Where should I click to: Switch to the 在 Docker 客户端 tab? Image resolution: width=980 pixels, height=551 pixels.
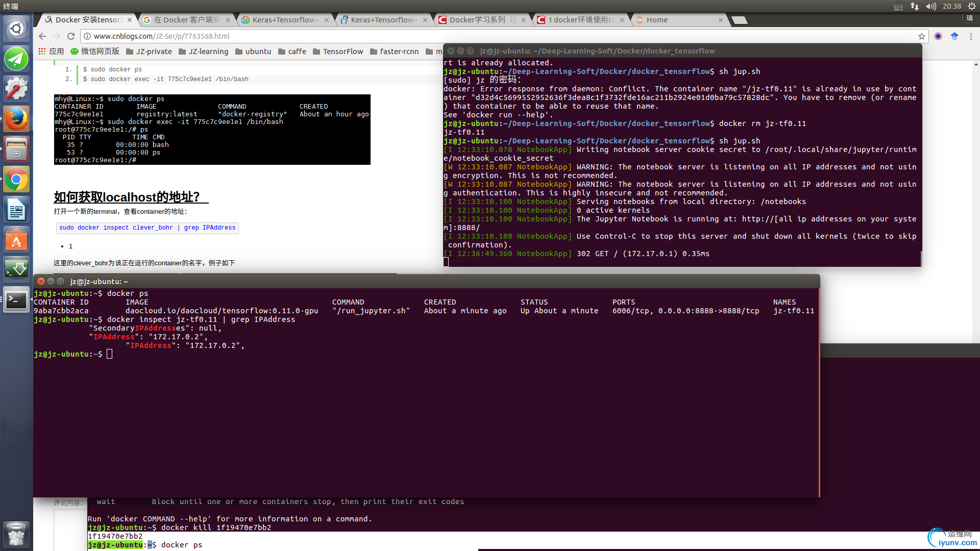click(186, 20)
